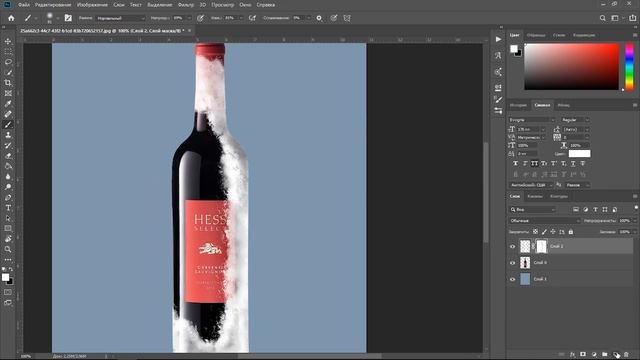Image resolution: width=640 pixels, height=360 pixels.
Task: Add layer mask icon in Layers footer
Action: (x=583, y=355)
